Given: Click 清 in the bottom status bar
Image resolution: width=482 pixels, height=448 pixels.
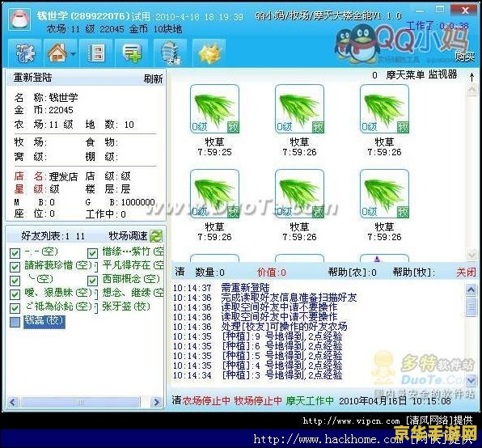Looking at the screenshot, I should point(176,400).
